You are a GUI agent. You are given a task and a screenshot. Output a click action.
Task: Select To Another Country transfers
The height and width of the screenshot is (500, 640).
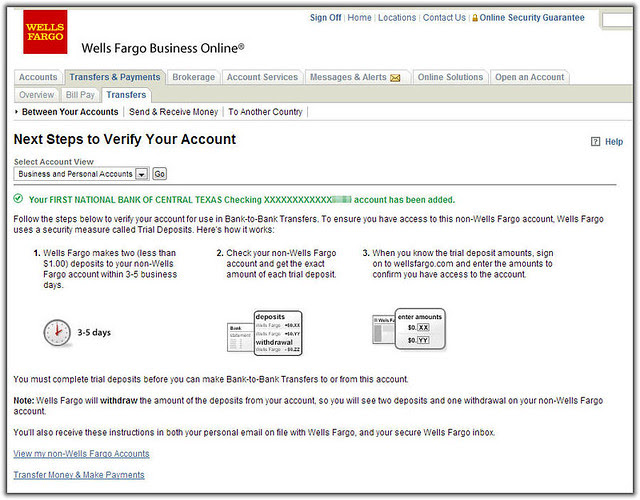click(265, 112)
